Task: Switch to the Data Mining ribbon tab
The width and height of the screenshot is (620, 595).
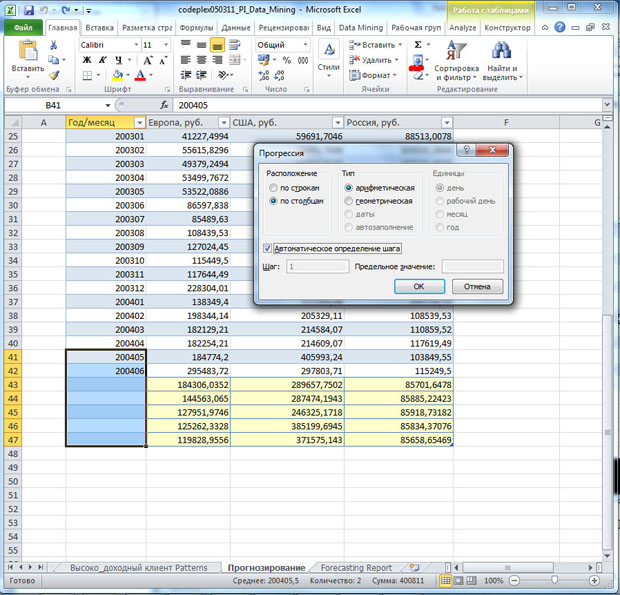Action: (x=361, y=28)
